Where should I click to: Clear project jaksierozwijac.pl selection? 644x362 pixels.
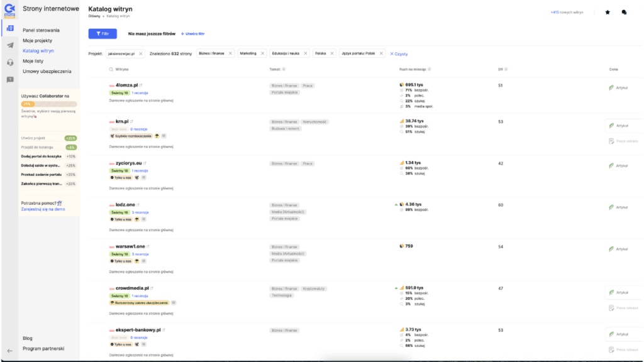coord(141,54)
